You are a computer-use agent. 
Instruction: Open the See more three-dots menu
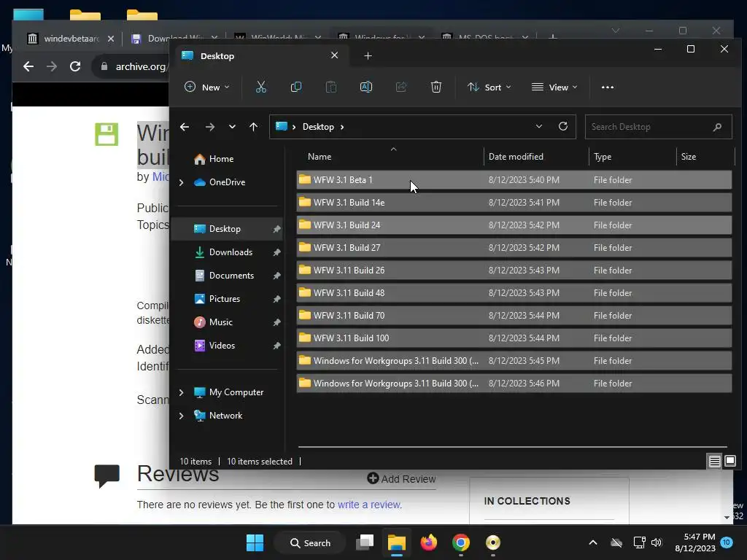pos(608,87)
